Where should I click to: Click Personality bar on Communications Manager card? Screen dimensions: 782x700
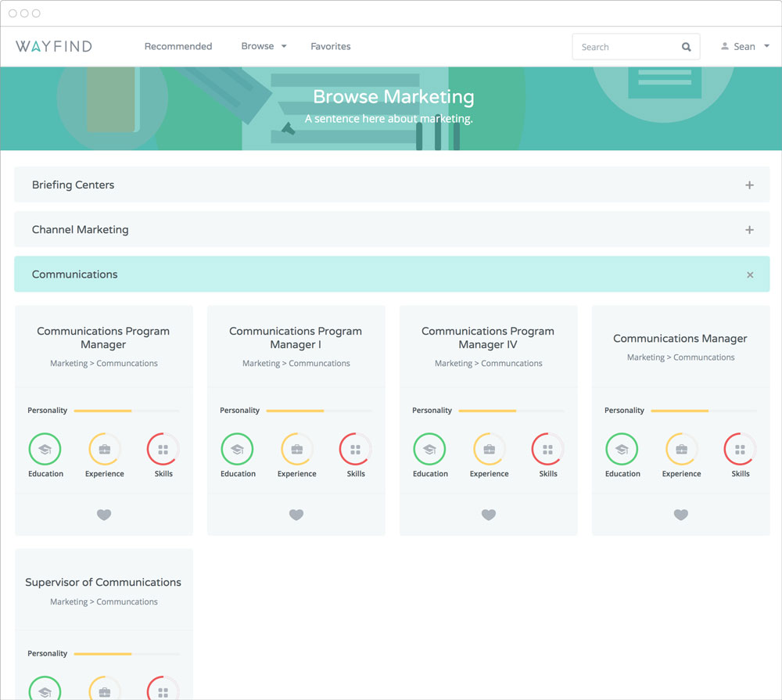704,411
